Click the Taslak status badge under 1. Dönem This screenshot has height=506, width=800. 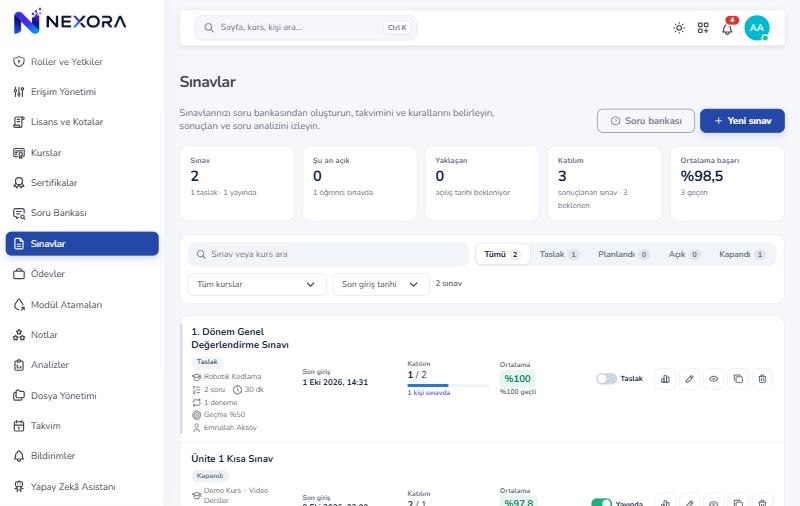207,362
